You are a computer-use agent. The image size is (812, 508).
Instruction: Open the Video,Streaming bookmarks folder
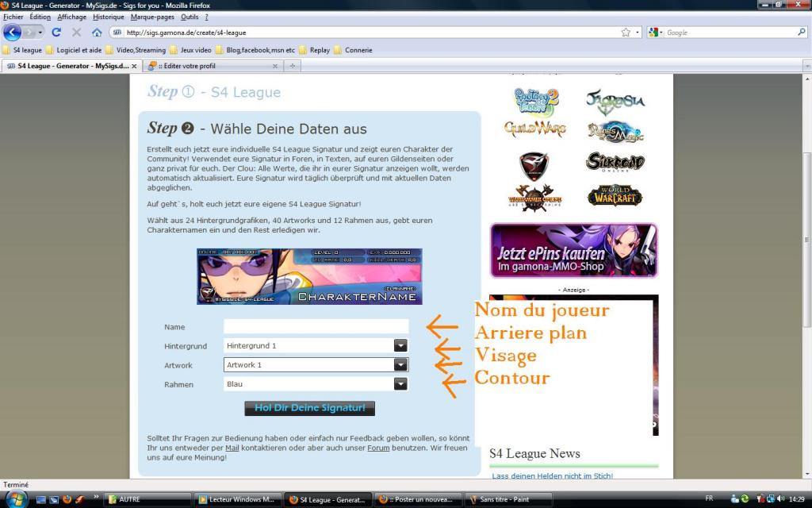136,50
